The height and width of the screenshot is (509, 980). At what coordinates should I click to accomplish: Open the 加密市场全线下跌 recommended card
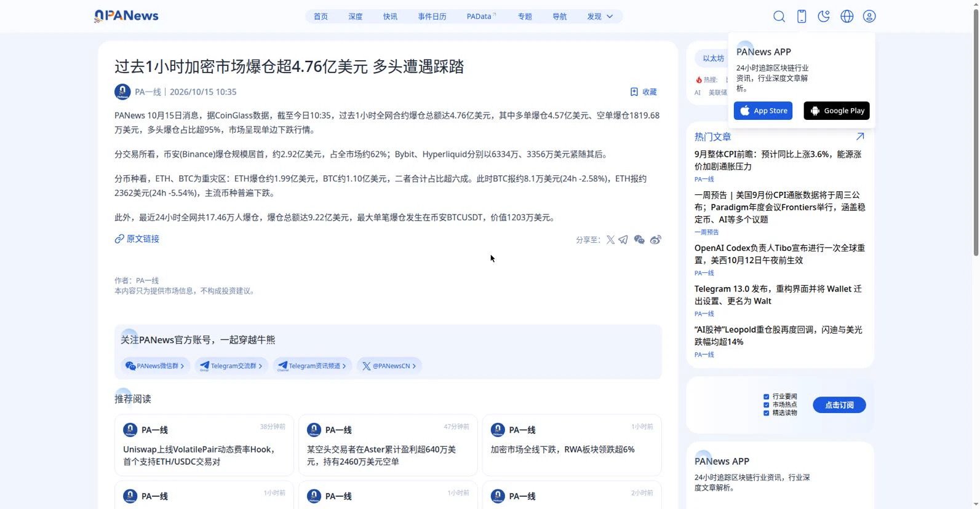click(x=572, y=445)
